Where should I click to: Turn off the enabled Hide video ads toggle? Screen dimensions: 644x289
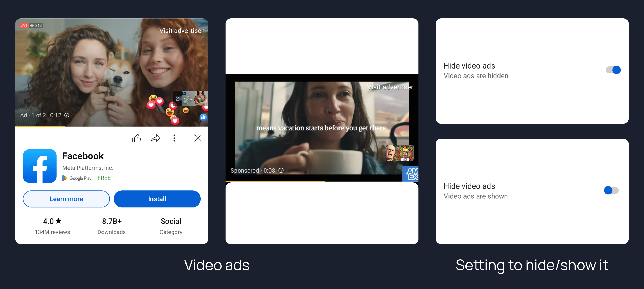point(613,70)
